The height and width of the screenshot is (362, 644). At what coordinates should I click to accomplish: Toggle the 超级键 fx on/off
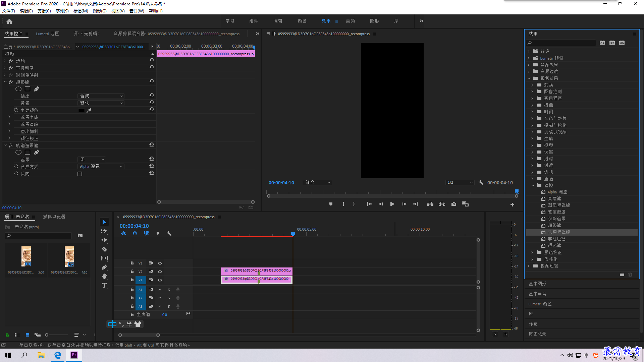[x=11, y=82]
